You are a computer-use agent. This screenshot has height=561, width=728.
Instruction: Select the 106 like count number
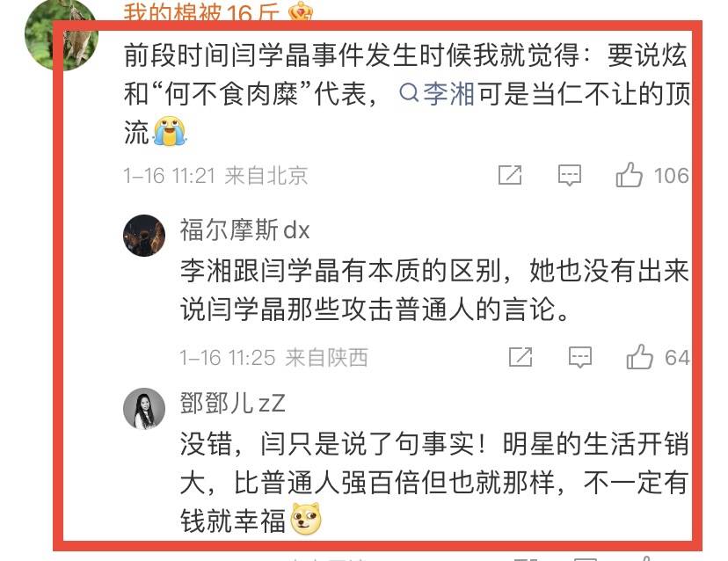(x=671, y=176)
